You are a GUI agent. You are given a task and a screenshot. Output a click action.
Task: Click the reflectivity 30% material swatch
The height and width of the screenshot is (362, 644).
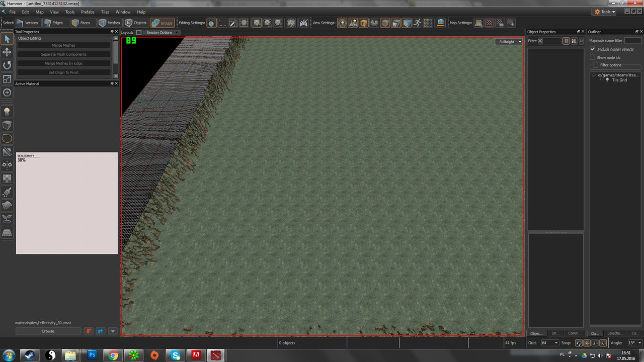tap(66, 203)
